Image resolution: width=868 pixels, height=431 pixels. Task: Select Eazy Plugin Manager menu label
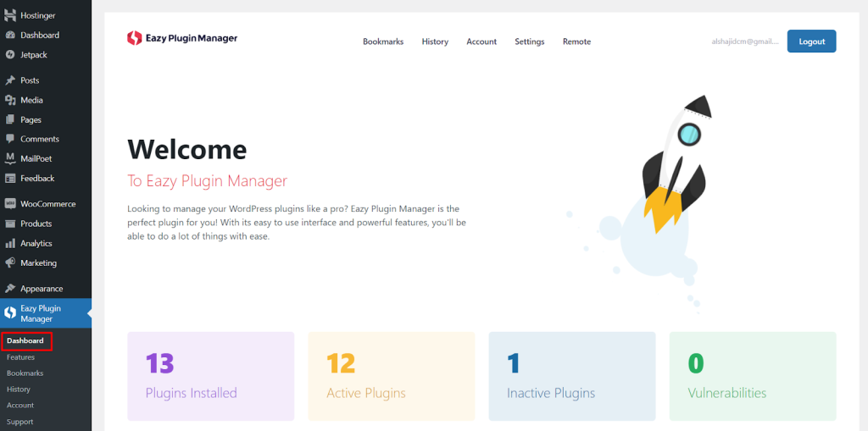[x=41, y=313]
